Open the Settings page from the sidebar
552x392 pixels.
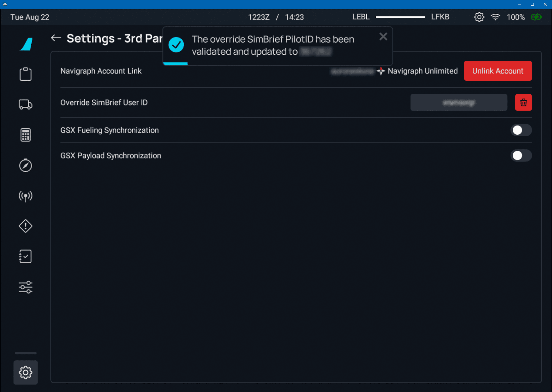(26, 372)
